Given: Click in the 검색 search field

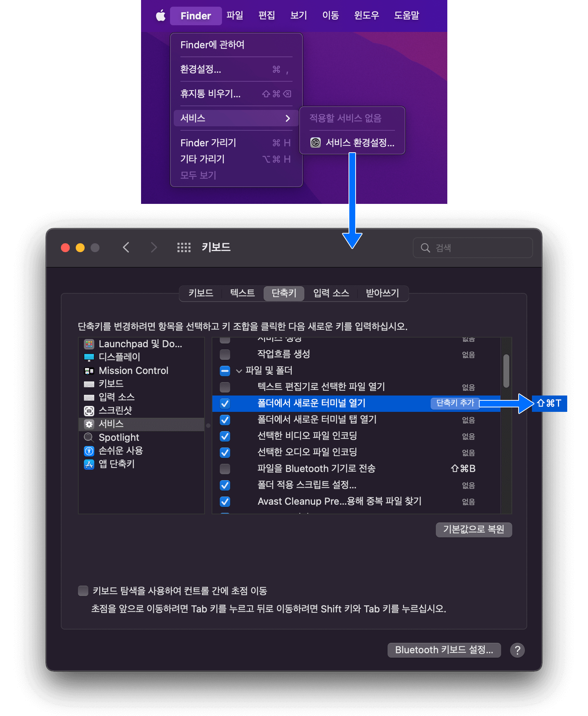Looking at the screenshot, I should (473, 248).
